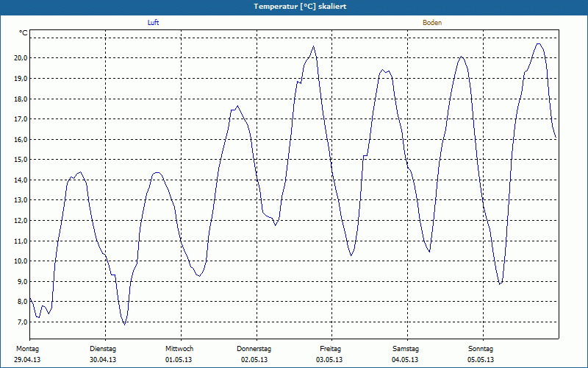Screen dimensions: 588x368
Task: Click the 'Boden' legend label
Action: coord(432,23)
